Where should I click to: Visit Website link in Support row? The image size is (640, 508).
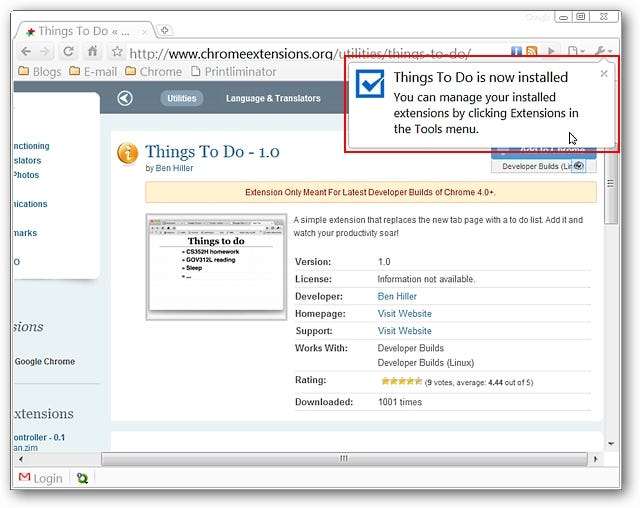404,331
